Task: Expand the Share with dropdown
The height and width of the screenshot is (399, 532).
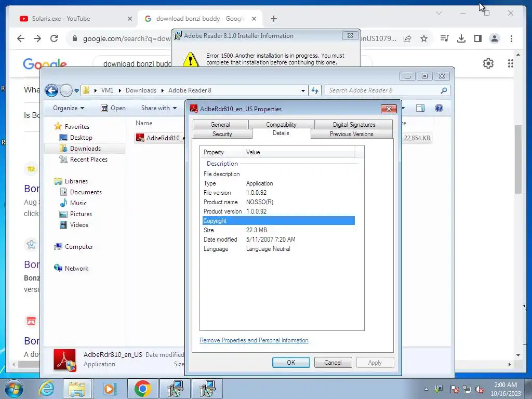Action: point(159,108)
